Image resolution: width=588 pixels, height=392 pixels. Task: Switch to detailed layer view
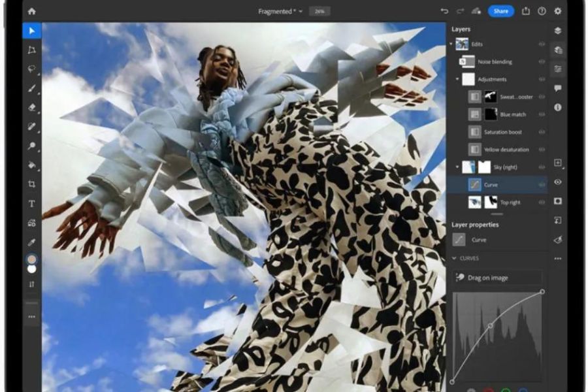point(558,50)
